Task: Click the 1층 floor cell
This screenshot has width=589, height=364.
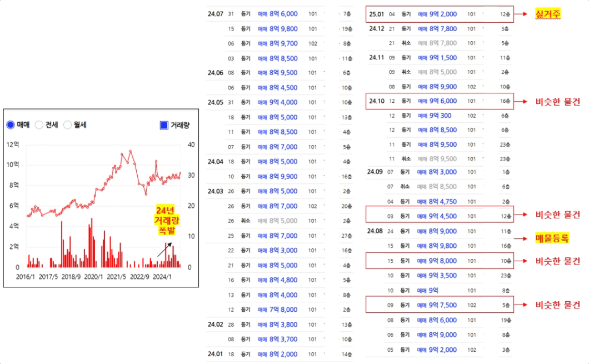Action: [506, 172]
